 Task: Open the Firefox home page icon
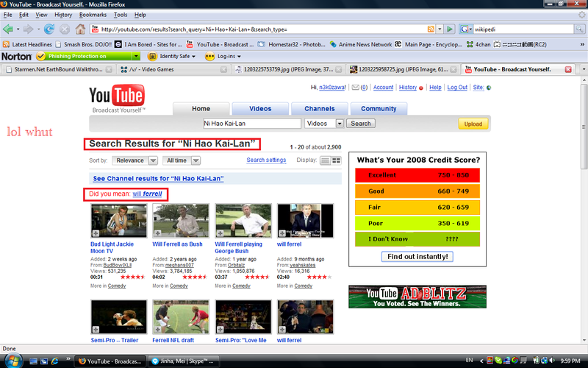click(x=80, y=29)
